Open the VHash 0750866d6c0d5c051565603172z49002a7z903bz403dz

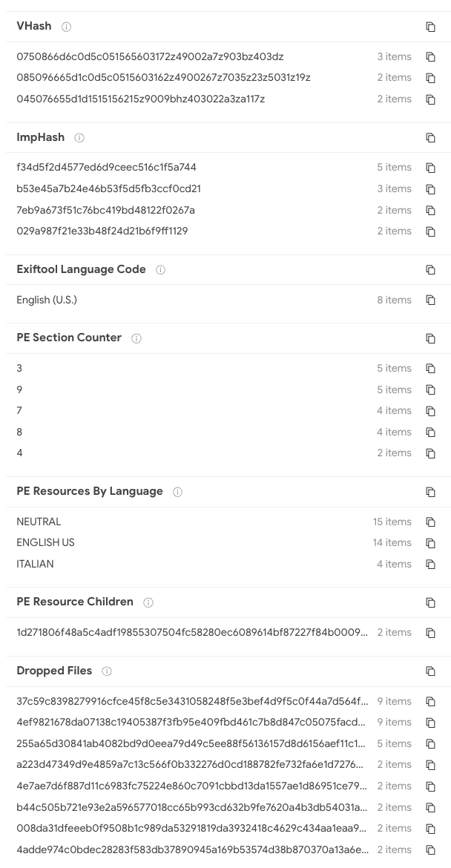coord(150,56)
